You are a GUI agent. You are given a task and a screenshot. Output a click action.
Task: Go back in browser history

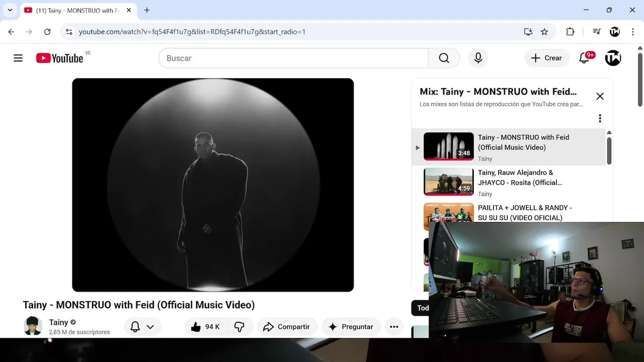11,32
